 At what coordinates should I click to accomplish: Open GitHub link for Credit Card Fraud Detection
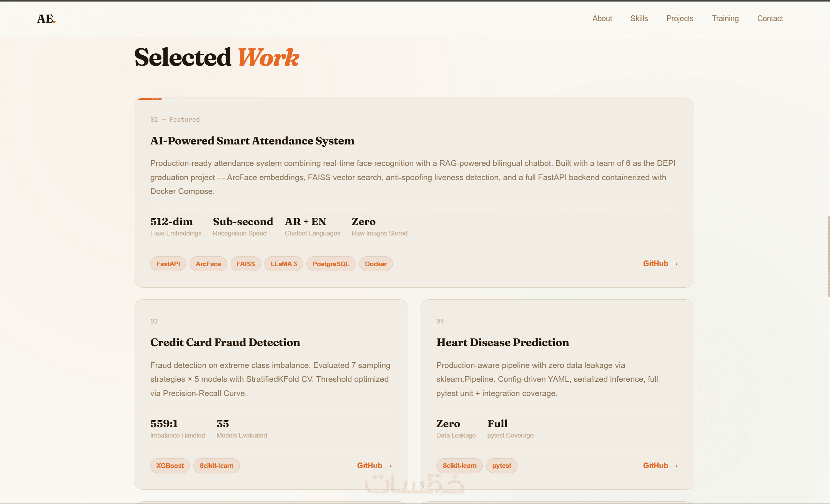tap(374, 466)
